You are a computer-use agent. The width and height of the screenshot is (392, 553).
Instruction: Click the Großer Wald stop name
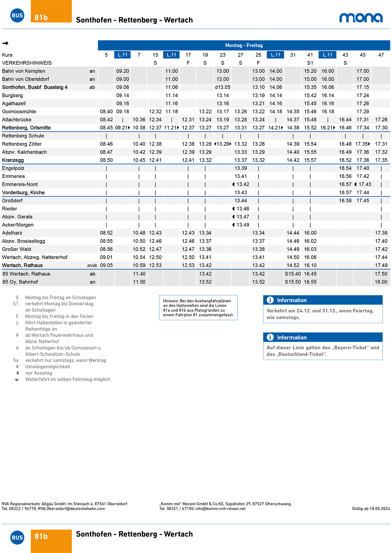click(x=17, y=249)
